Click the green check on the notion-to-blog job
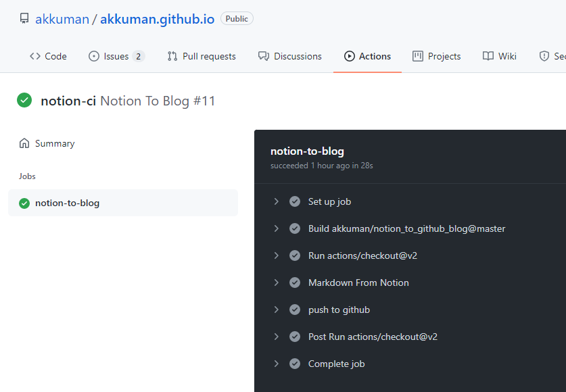Viewport: 566px width, 392px height. (x=24, y=203)
